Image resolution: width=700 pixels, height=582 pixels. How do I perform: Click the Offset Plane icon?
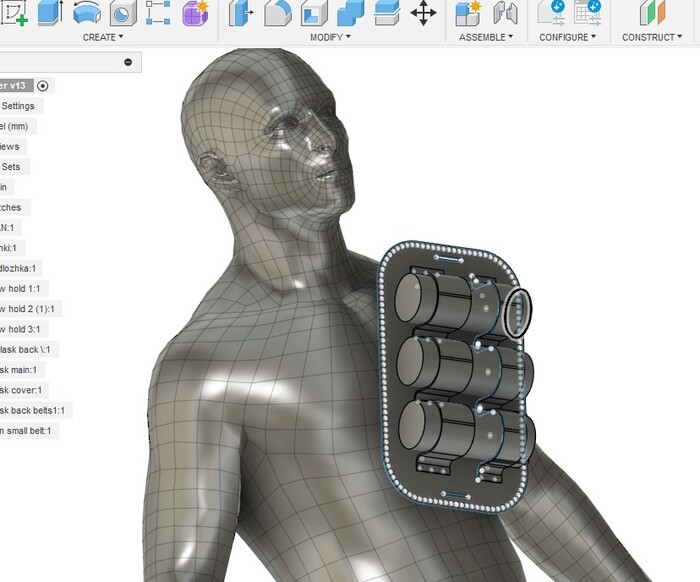(x=652, y=13)
